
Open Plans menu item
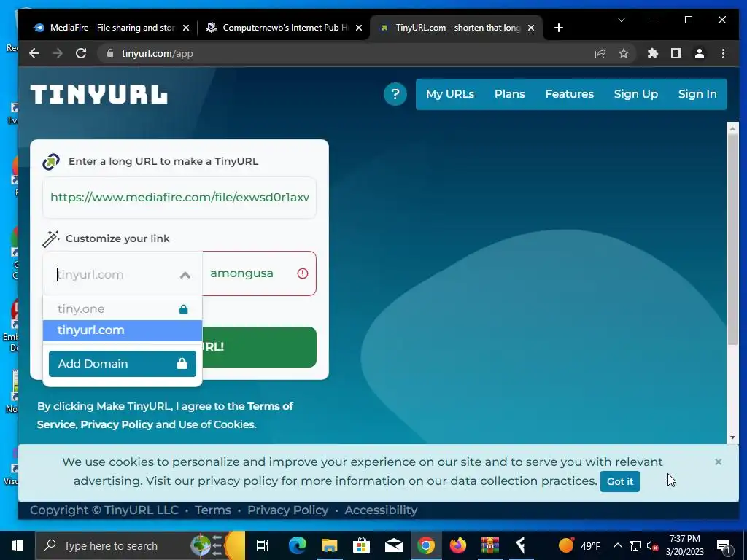(x=509, y=94)
